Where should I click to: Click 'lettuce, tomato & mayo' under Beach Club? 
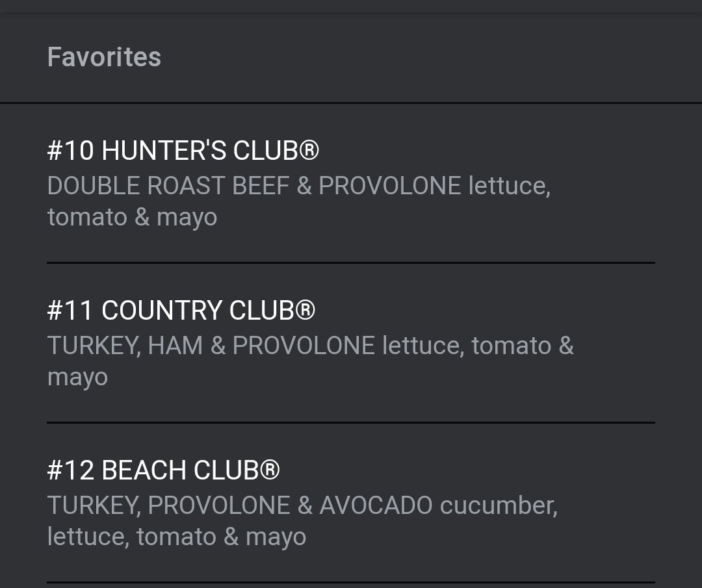177,537
